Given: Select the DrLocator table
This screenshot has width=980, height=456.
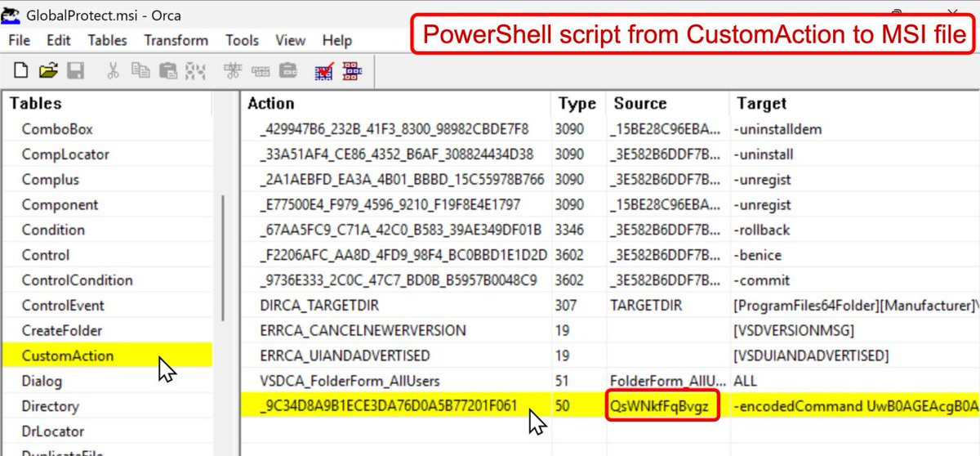Looking at the screenshot, I should (53, 431).
